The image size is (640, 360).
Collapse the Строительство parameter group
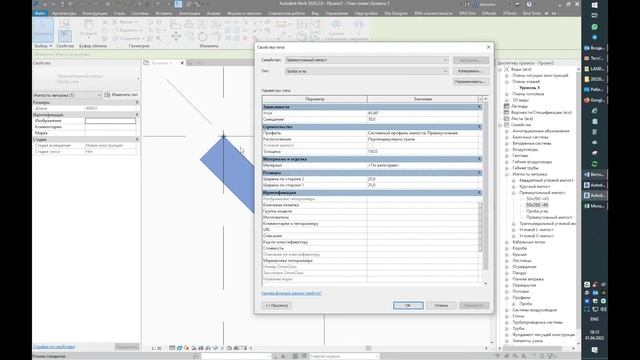point(479,127)
